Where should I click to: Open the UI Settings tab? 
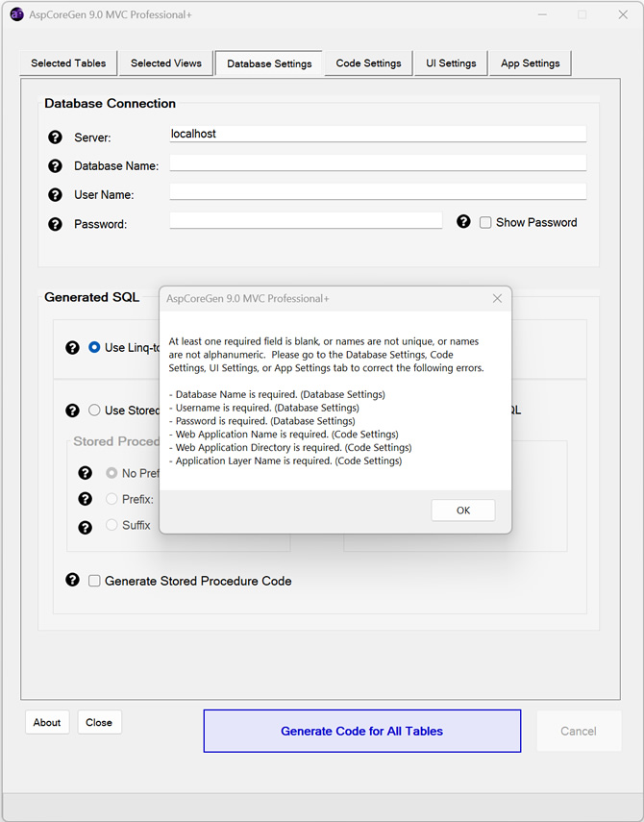pyautogui.click(x=451, y=62)
